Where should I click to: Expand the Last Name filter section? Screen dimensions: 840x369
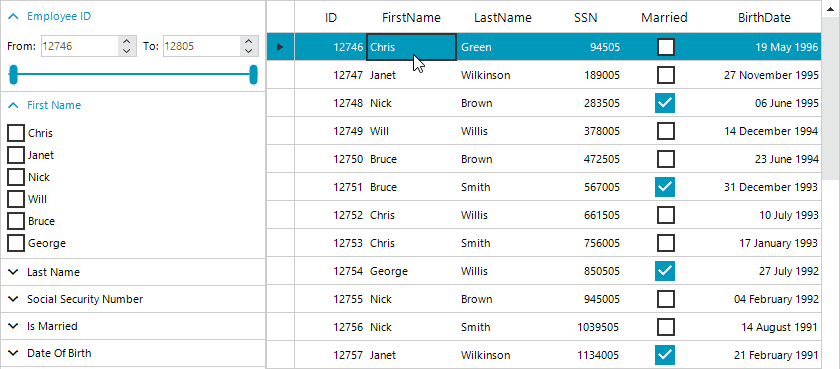[x=14, y=272]
